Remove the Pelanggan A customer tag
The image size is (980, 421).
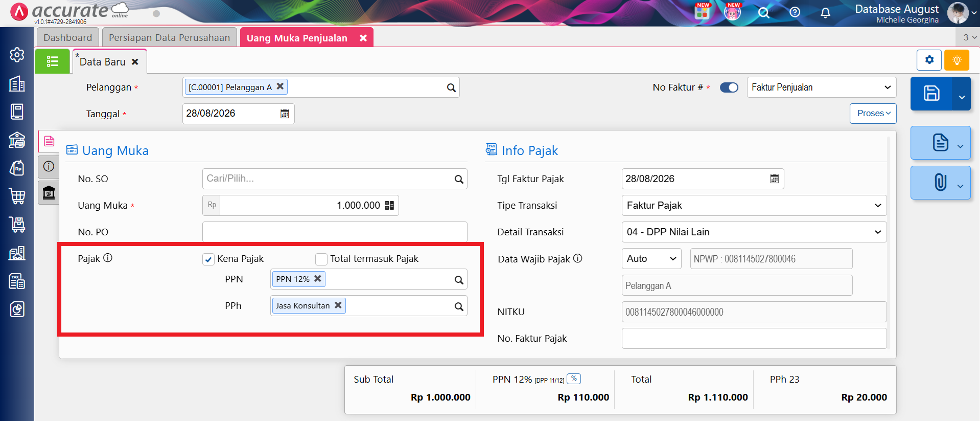point(280,86)
